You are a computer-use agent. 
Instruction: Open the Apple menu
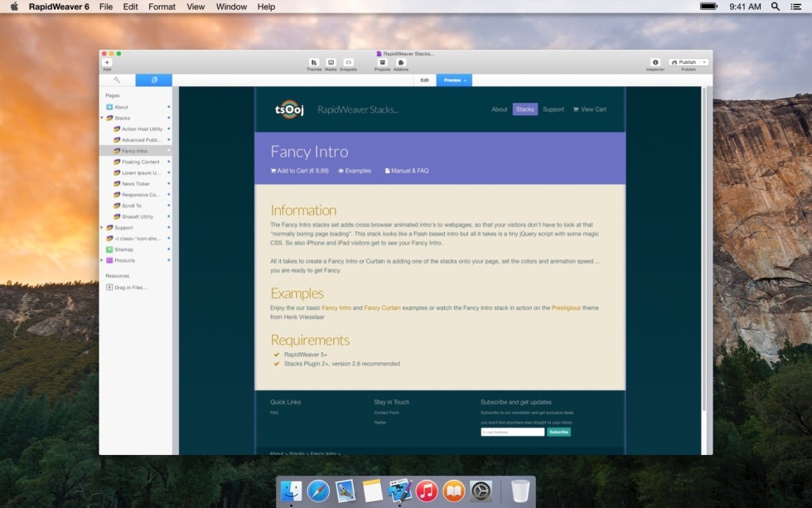14,7
